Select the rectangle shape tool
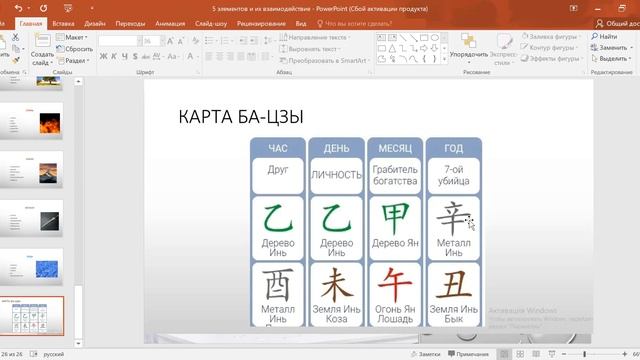Image resolution: width=640 pixels, height=360 pixels. tap(424, 38)
